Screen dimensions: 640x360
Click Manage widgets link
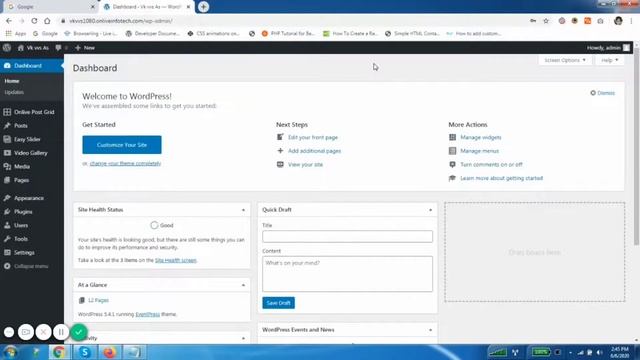tap(481, 137)
